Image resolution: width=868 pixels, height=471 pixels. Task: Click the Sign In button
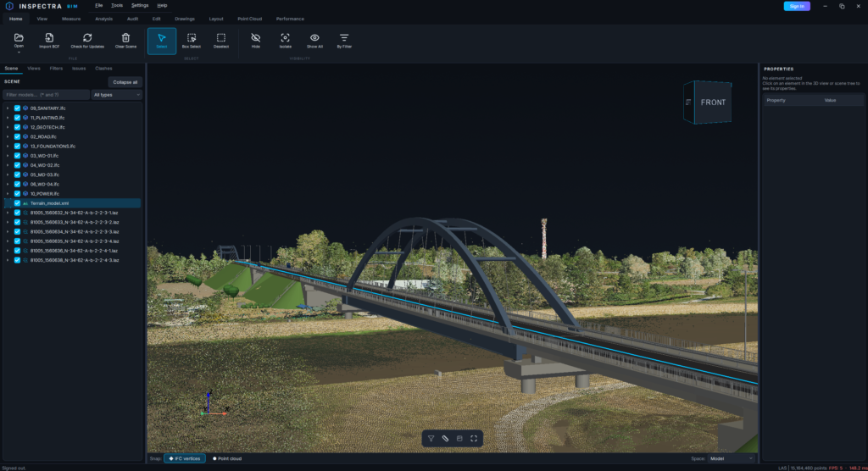pyautogui.click(x=797, y=6)
